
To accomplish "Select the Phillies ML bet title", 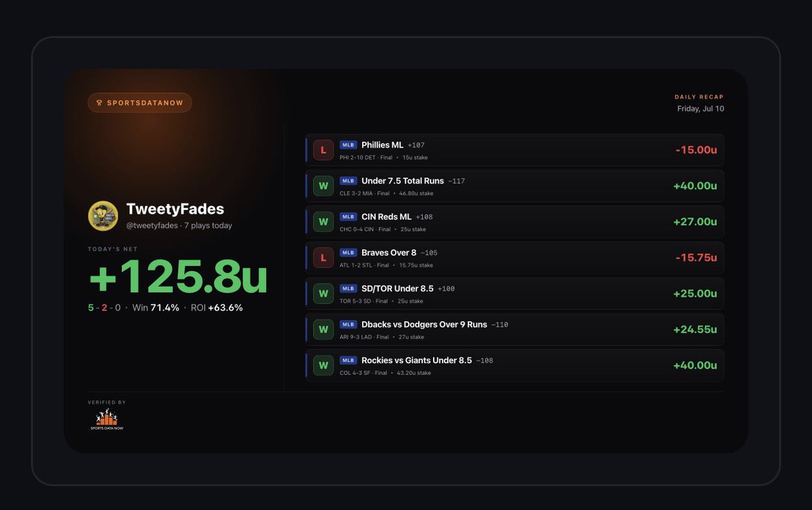I will pos(382,145).
